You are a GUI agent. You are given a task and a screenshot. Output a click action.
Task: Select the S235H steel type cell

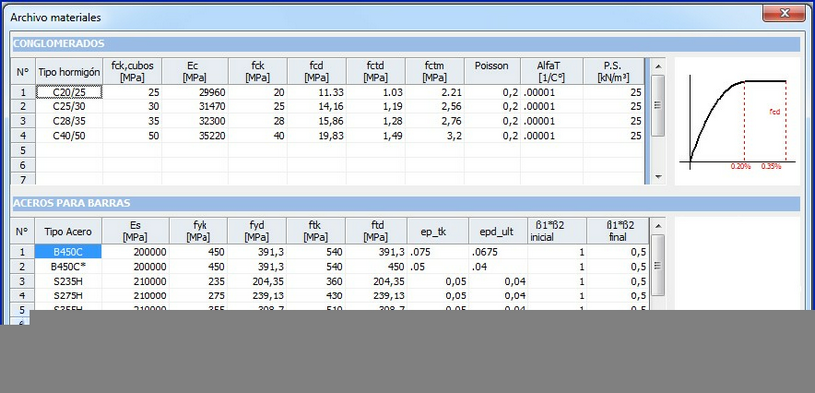pyautogui.click(x=68, y=281)
